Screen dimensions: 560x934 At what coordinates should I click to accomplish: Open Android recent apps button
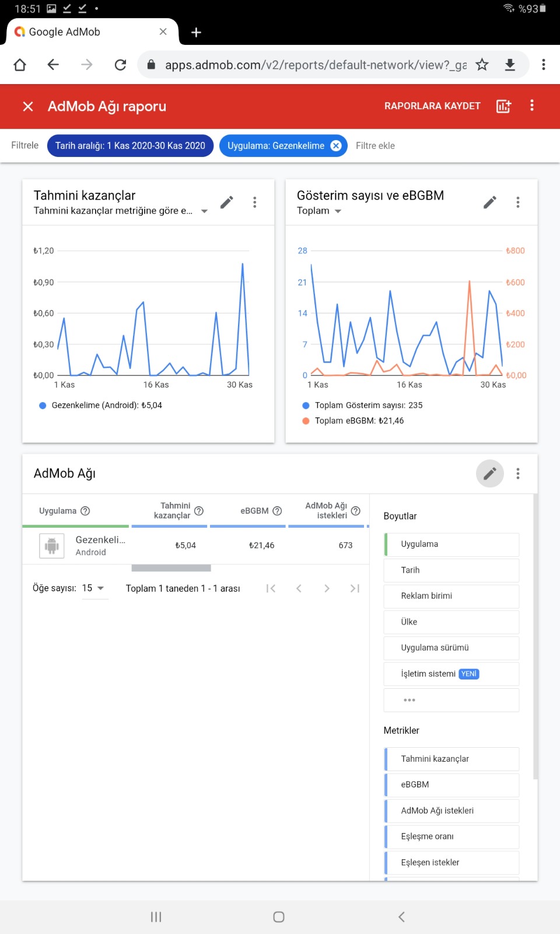(x=156, y=917)
